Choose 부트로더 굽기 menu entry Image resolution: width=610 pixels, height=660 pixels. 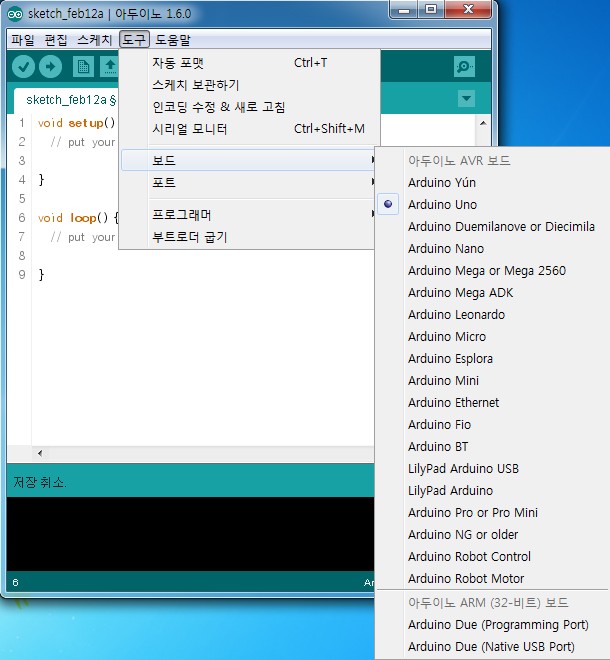(248, 237)
